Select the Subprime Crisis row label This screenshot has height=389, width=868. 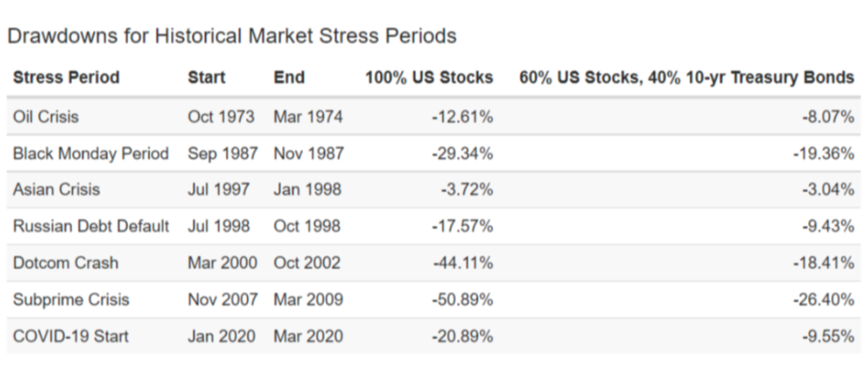(x=71, y=299)
